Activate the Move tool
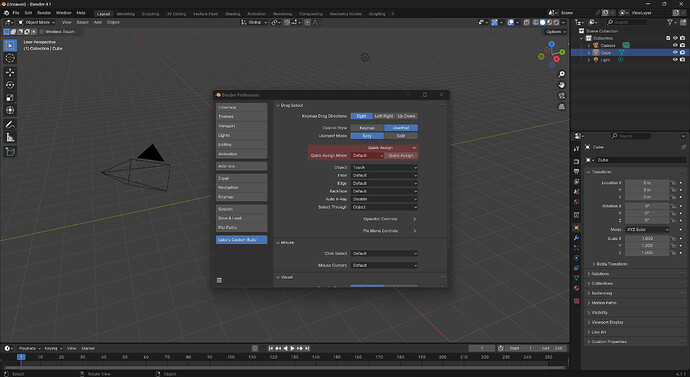 click(x=10, y=72)
